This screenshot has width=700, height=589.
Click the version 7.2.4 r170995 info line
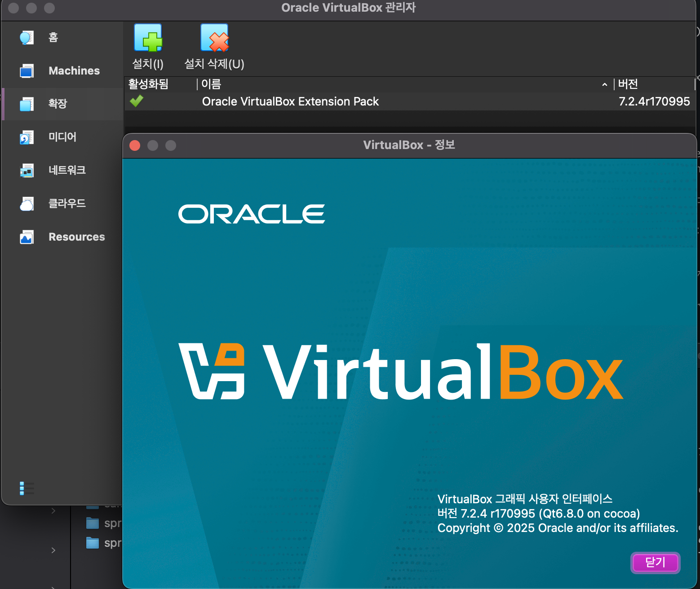click(539, 513)
